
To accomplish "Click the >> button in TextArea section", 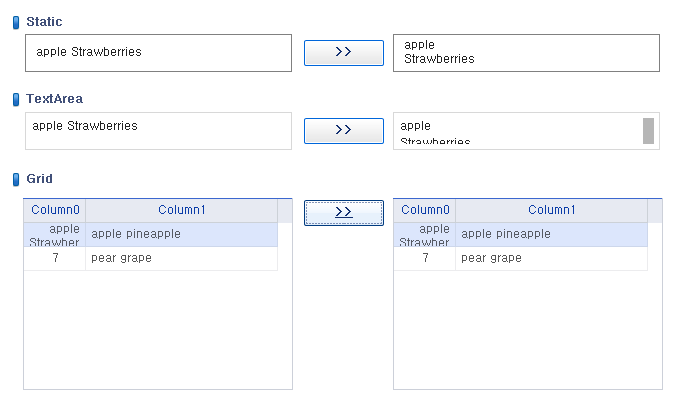I will [x=344, y=131].
